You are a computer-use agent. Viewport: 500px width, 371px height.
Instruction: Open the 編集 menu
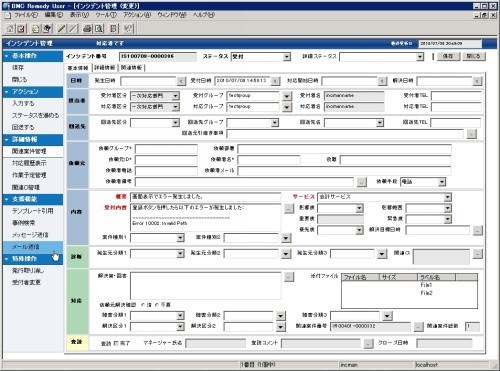(53, 15)
